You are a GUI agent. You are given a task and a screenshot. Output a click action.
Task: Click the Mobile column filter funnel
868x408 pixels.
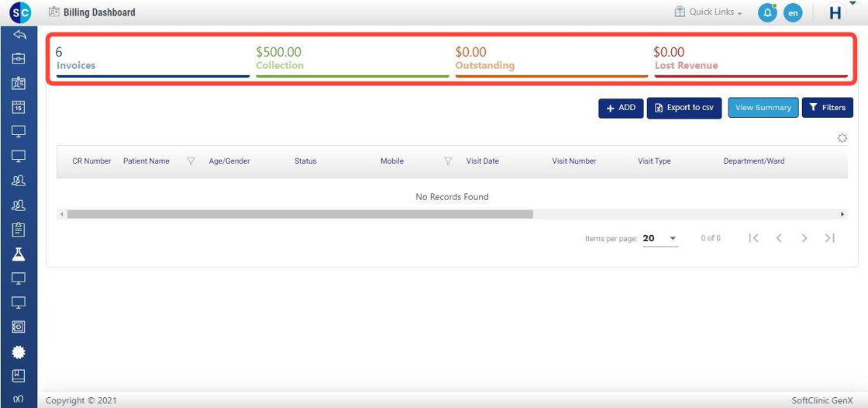[449, 161]
